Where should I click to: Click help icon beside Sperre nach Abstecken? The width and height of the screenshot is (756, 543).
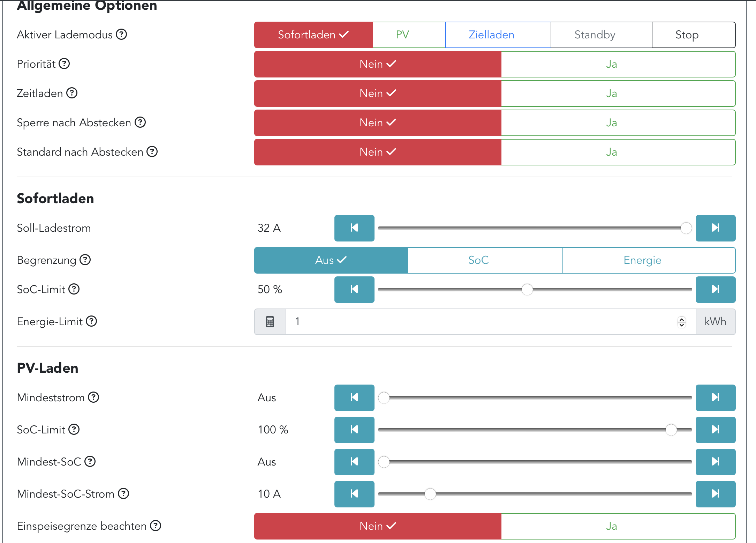(140, 122)
